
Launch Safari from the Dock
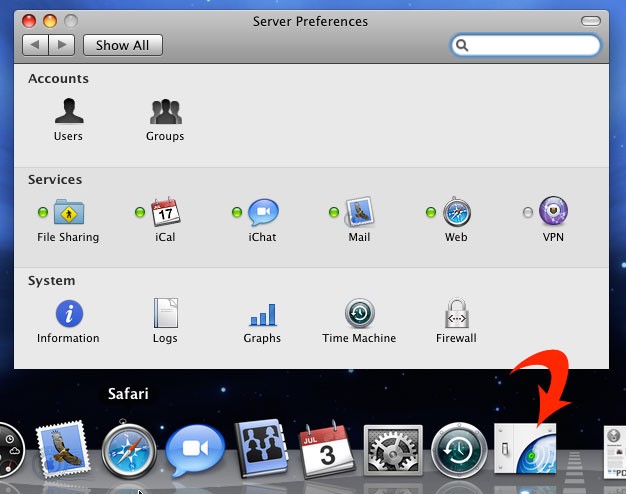(129, 449)
